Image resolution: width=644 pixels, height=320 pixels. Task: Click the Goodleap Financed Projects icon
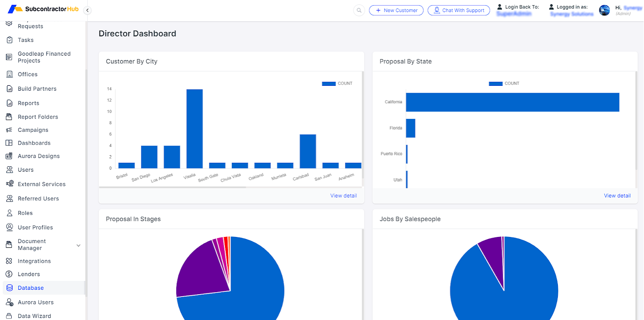pos(9,57)
